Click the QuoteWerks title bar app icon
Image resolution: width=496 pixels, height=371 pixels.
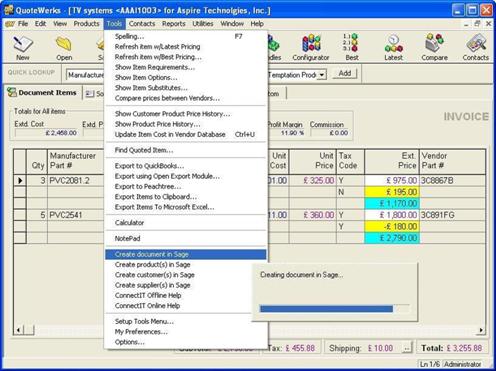(x=9, y=10)
